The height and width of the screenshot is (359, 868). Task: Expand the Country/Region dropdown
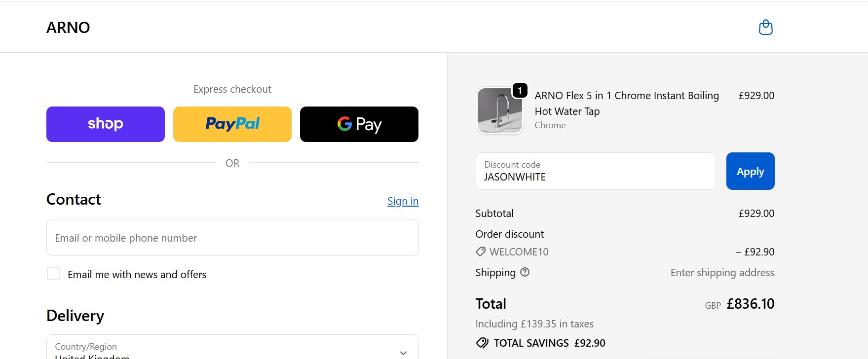[232, 349]
